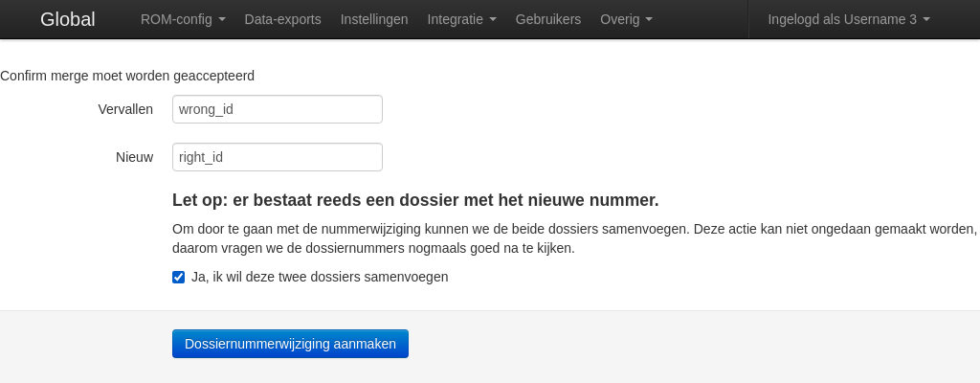980x383 pixels.
Task: Click the 'Confirm merge moet worden geaccepteerd' error message
Action: (127, 75)
